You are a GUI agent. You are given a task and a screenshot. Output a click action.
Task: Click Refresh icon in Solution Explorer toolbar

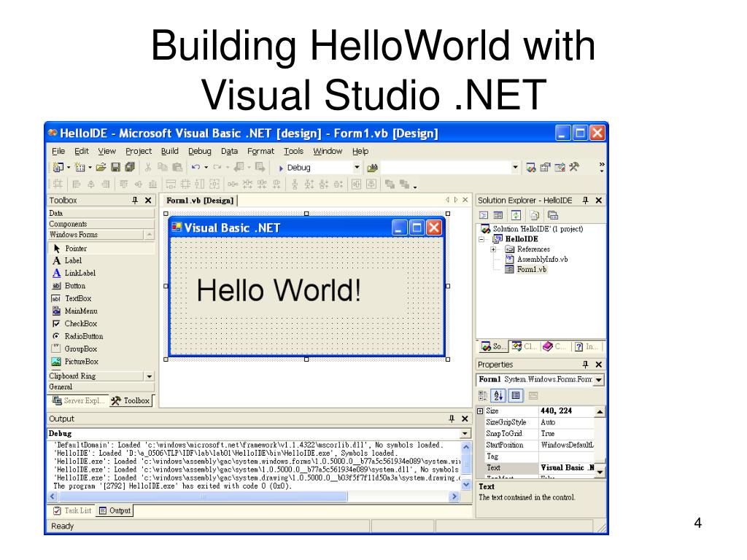pyautogui.click(x=516, y=215)
